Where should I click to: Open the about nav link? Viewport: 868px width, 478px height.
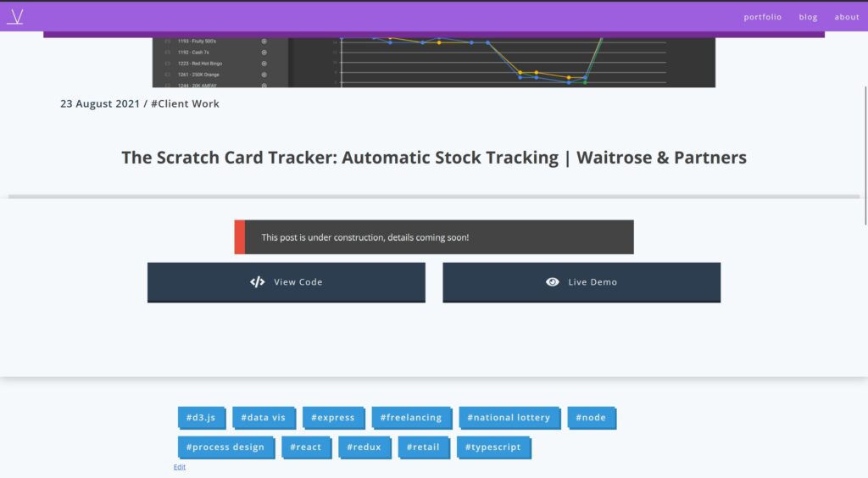click(x=847, y=17)
